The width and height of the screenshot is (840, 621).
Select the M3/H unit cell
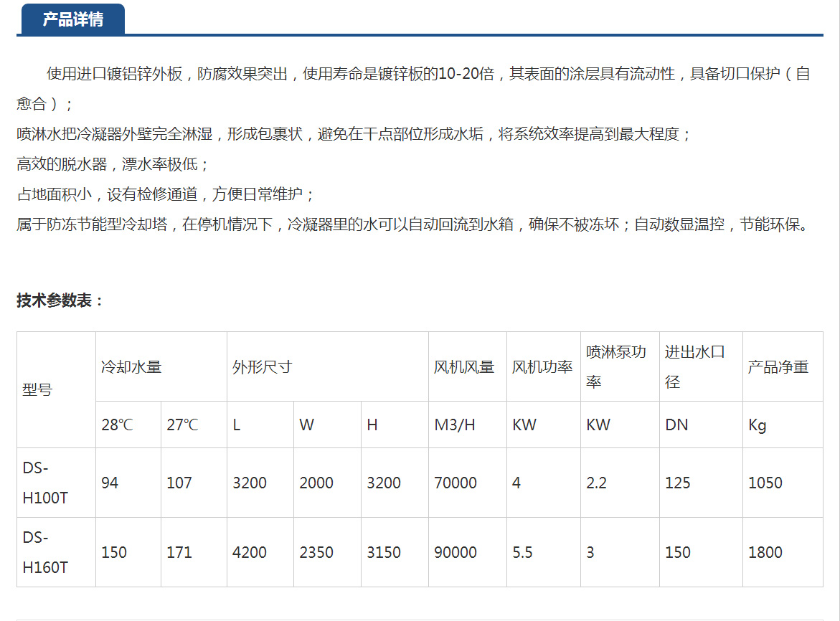[x=455, y=425]
